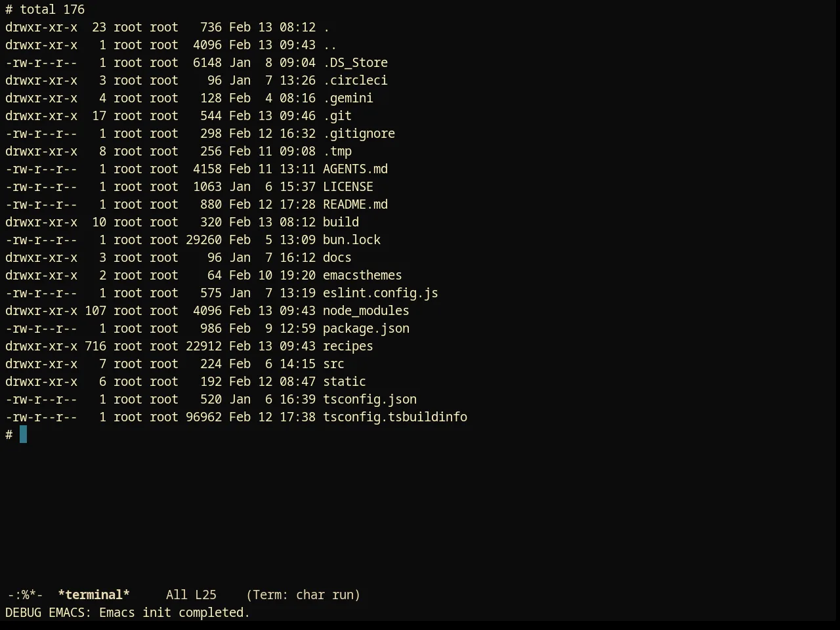840x630 pixels.
Task: Select eslint.config.js in the listing
Action: click(381, 293)
